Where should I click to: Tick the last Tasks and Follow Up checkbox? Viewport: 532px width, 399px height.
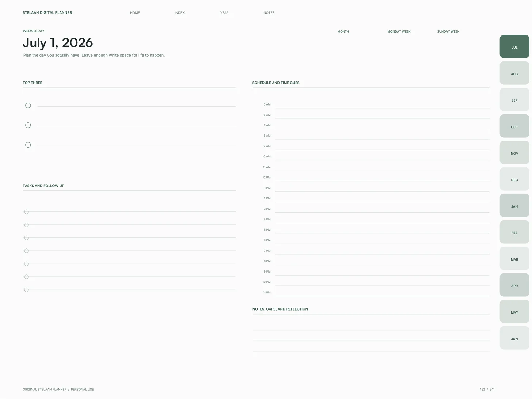coord(26,290)
